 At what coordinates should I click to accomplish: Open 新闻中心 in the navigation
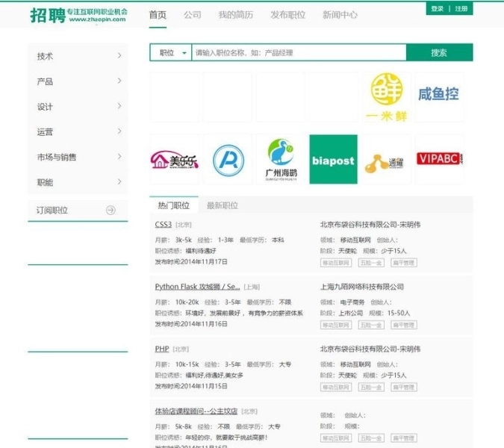pos(340,15)
